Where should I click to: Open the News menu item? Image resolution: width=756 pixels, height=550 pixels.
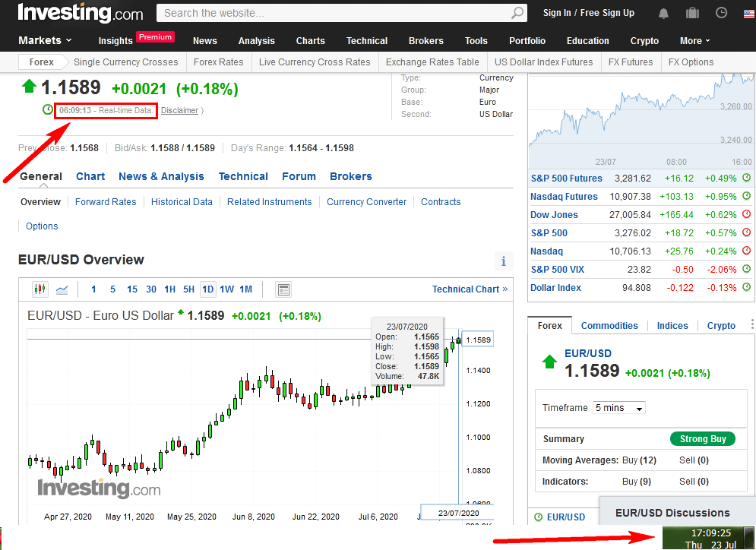click(x=205, y=41)
